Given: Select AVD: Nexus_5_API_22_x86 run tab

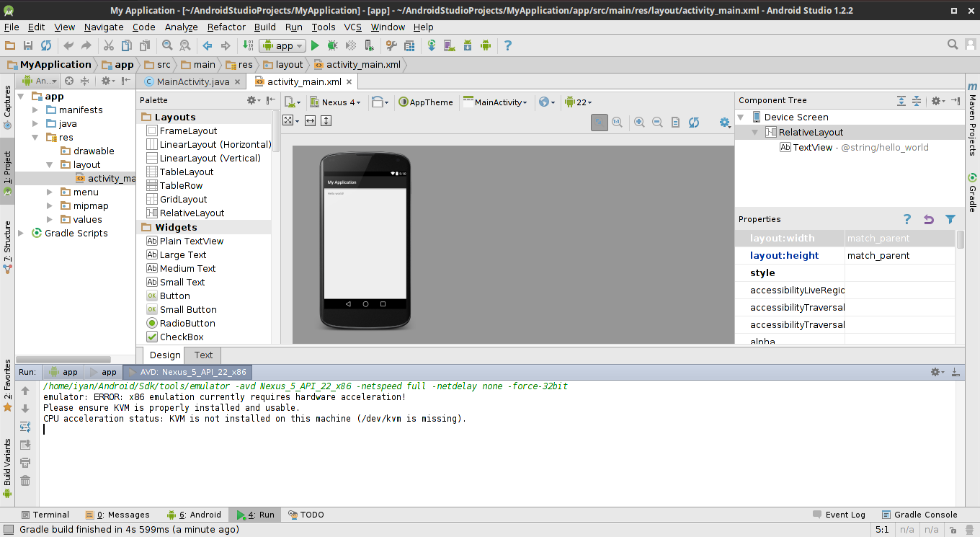Looking at the screenshot, I should [187, 372].
